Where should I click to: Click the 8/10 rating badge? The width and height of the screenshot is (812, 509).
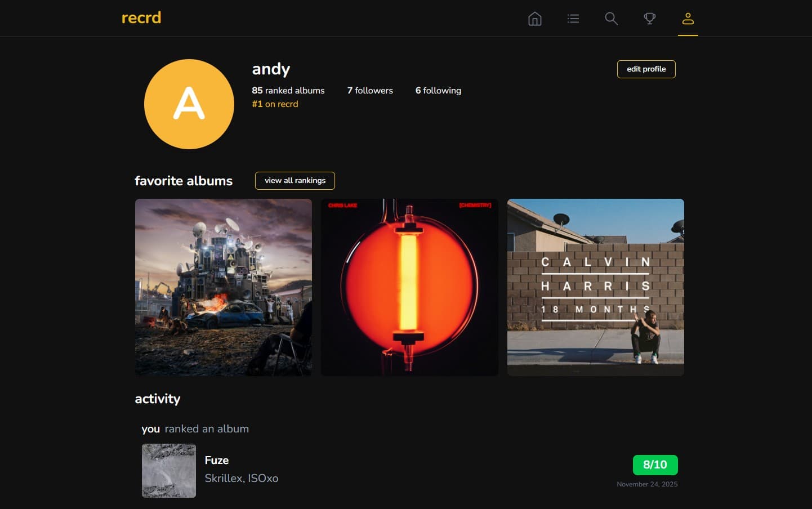click(655, 465)
